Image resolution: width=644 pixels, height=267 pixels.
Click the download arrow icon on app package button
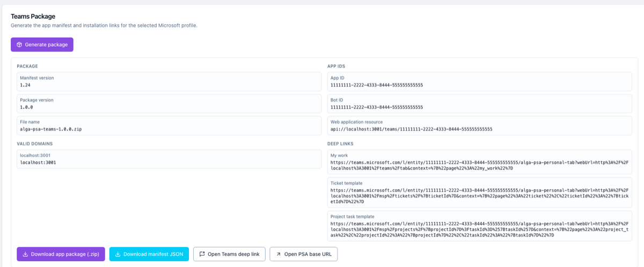[25, 254]
